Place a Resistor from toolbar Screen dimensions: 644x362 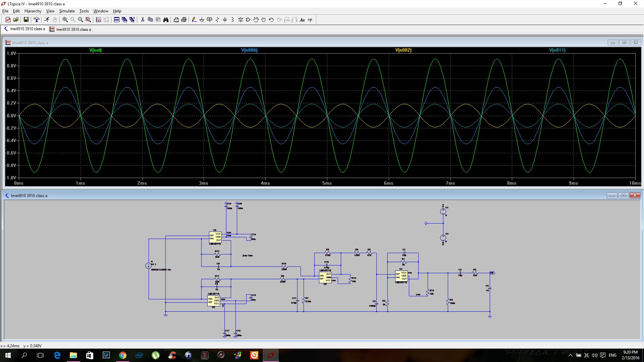(x=217, y=20)
